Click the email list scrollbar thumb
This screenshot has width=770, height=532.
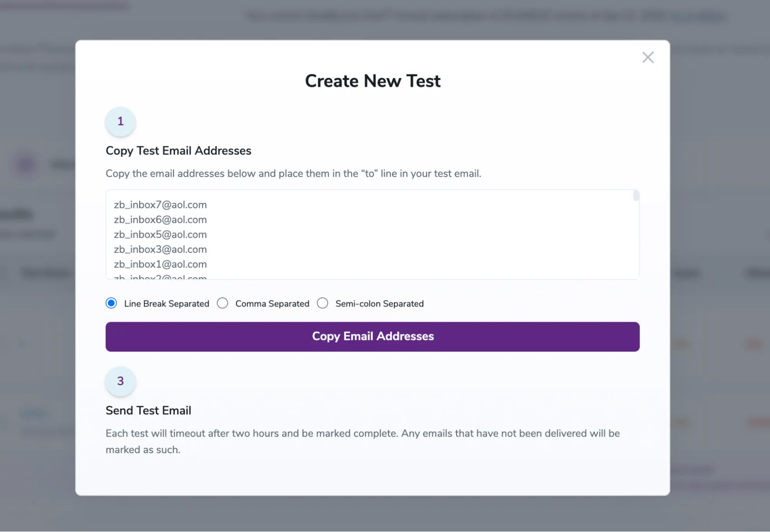click(x=636, y=196)
